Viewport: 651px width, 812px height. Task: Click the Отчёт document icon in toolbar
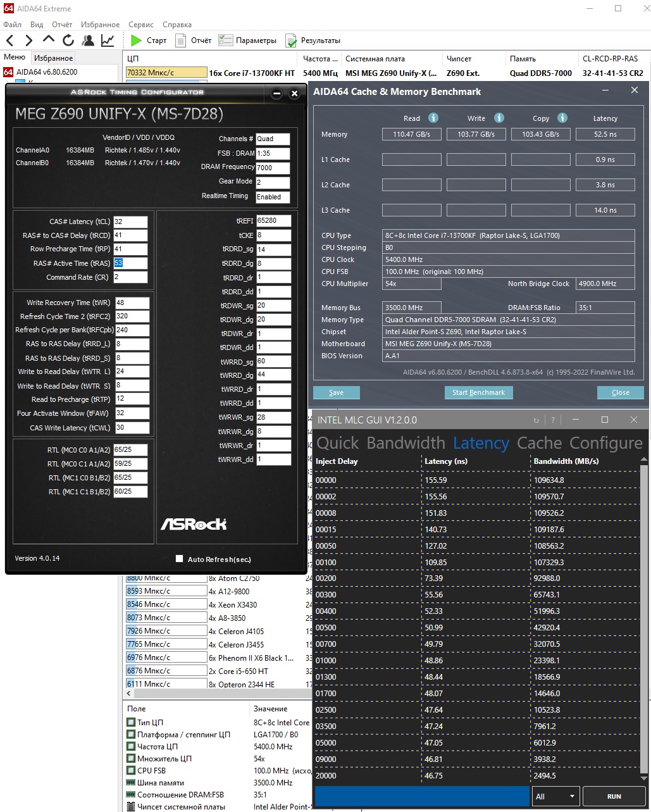[180, 41]
